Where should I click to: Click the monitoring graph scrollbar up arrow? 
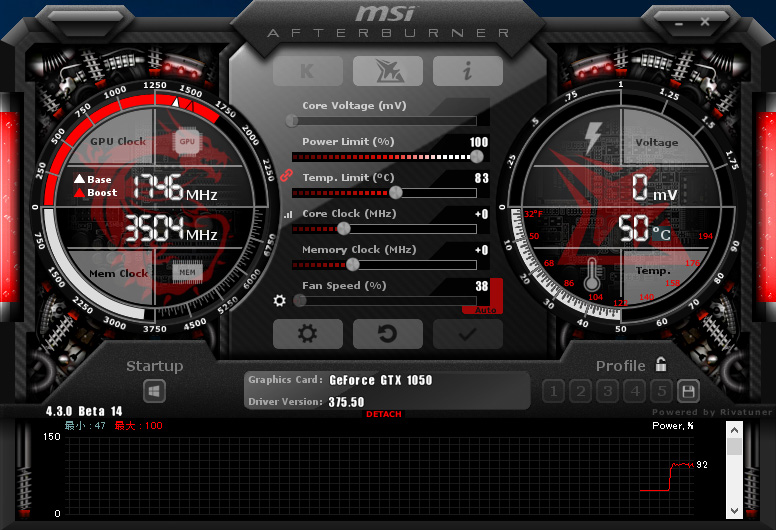click(x=735, y=430)
